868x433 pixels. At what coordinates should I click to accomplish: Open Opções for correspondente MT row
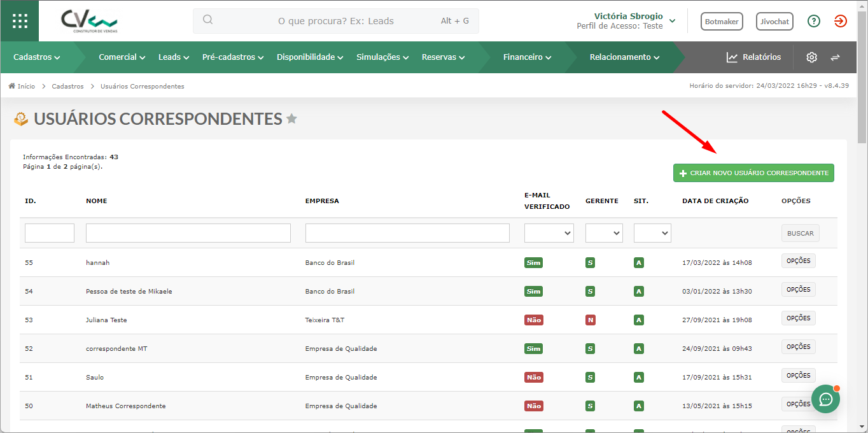coord(799,346)
